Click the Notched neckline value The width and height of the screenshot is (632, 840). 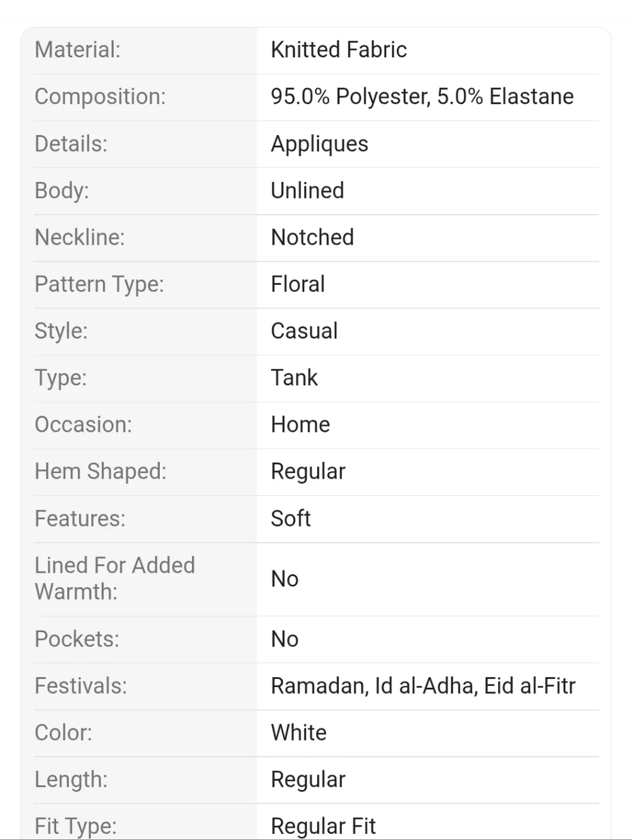point(312,237)
